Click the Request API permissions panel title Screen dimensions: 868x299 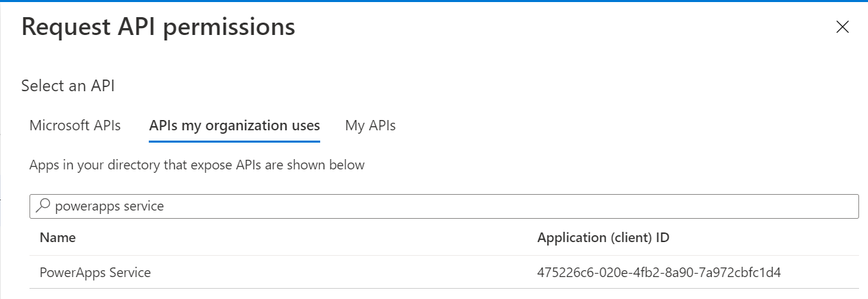[158, 27]
